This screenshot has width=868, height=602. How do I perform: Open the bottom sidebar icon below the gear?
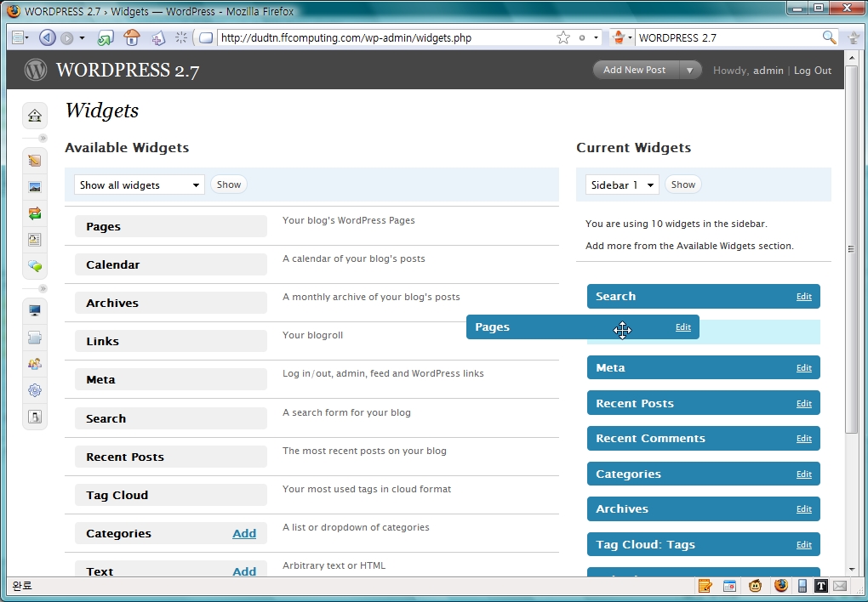pyautogui.click(x=35, y=417)
